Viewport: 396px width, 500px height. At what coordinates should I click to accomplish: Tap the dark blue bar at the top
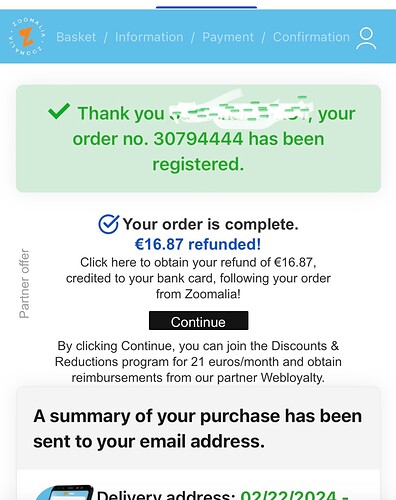coord(206,7)
